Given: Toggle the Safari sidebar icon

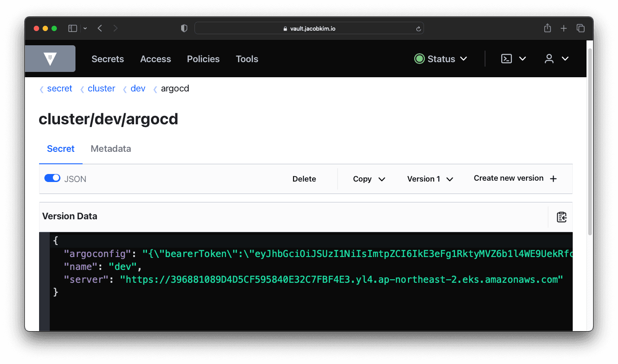Looking at the screenshot, I should pos(72,28).
